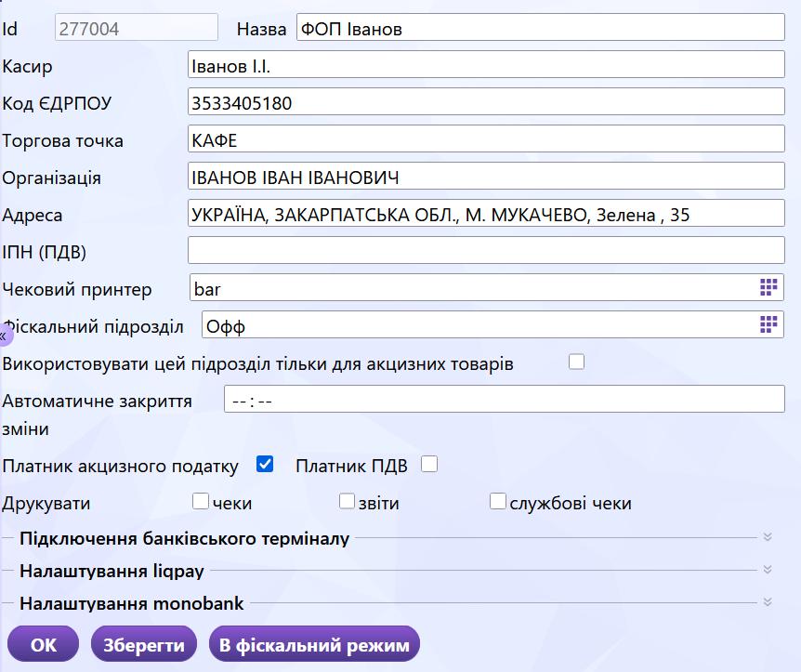Screen dimensions: 801x672
Task: Click the Код ЄДРПОУ input field
Action: [x=486, y=102]
